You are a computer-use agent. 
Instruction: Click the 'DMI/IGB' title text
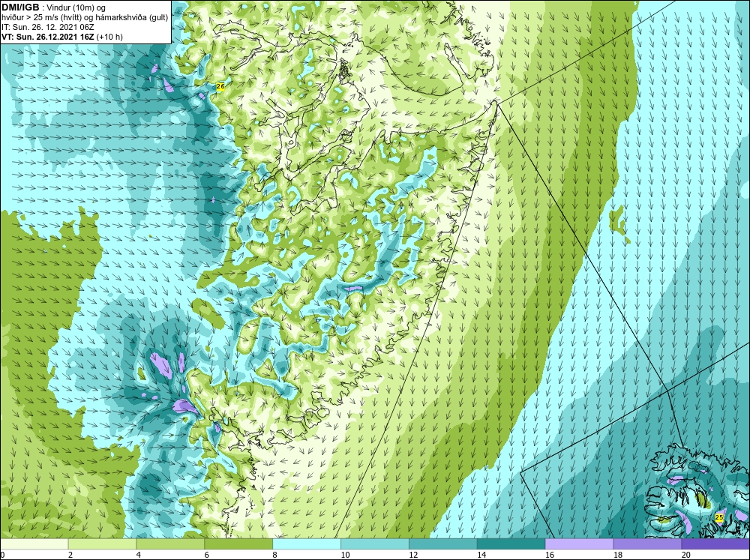[20, 7]
